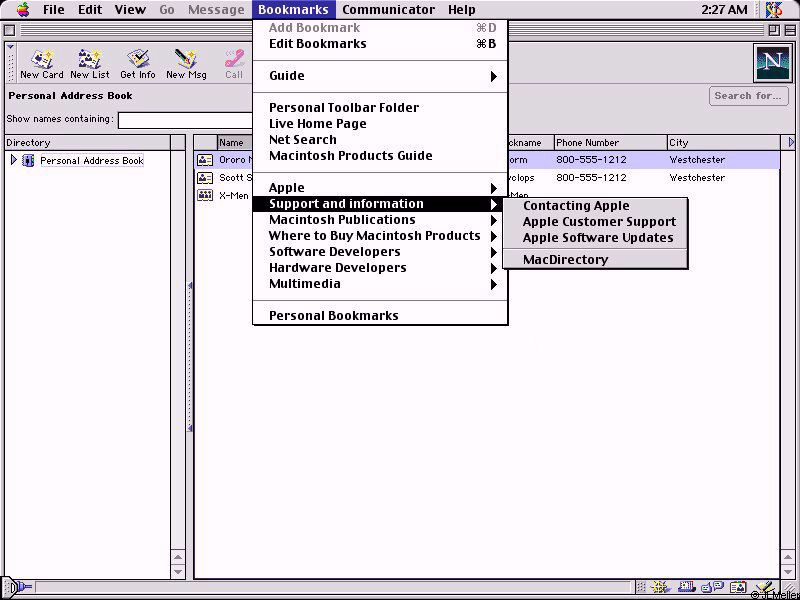Image resolution: width=800 pixels, height=600 pixels.
Task: Select the Macintosh Products Guide bookmark
Action: point(380,156)
